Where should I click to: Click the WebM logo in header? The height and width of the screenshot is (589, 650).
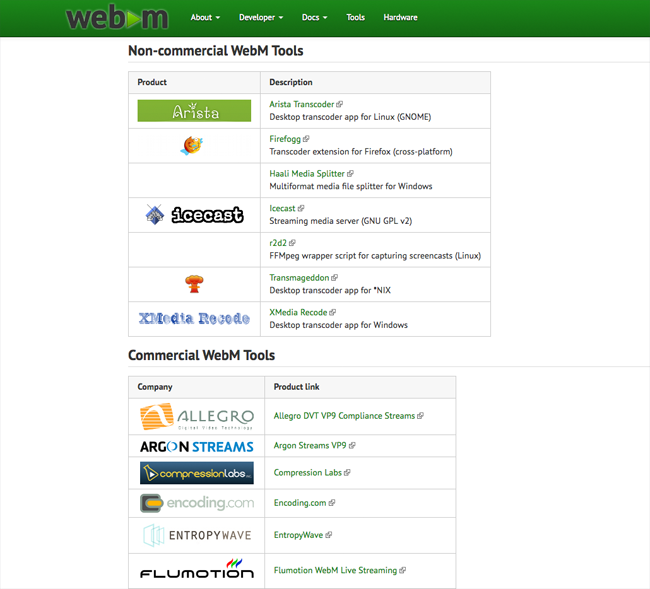click(117, 19)
